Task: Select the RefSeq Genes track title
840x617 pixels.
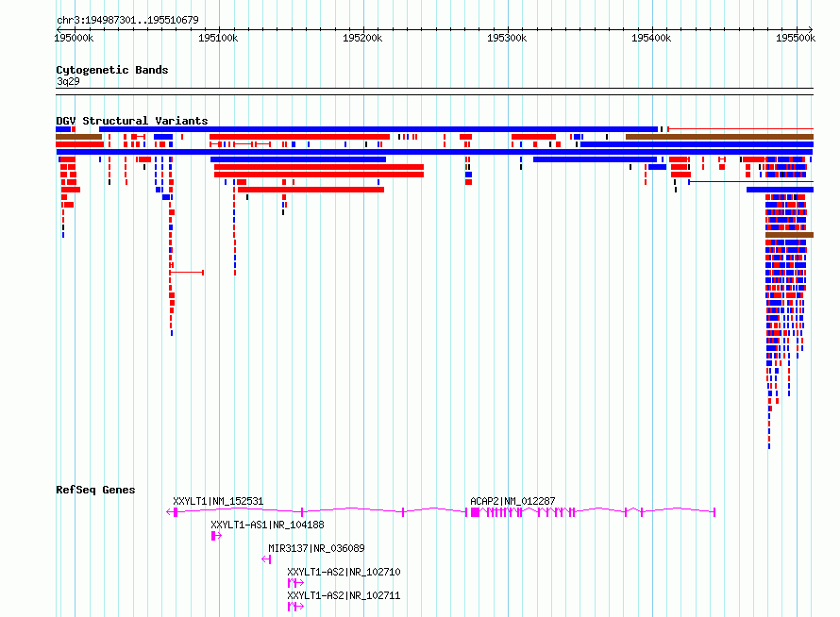Action: [x=95, y=490]
